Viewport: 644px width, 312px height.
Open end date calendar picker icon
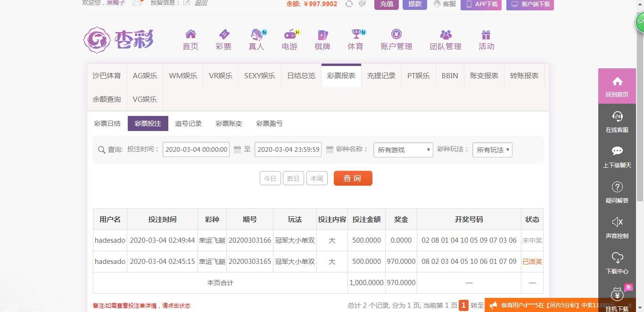point(330,149)
